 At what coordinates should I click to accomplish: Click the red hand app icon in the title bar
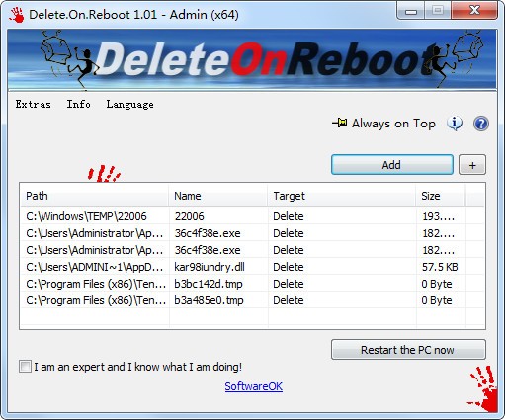click(17, 15)
